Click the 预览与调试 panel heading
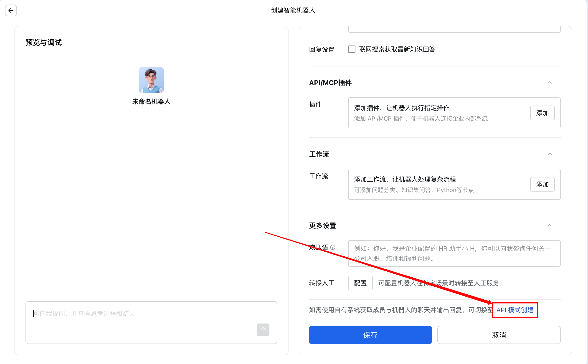The width and height of the screenshot is (588, 364). (44, 43)
